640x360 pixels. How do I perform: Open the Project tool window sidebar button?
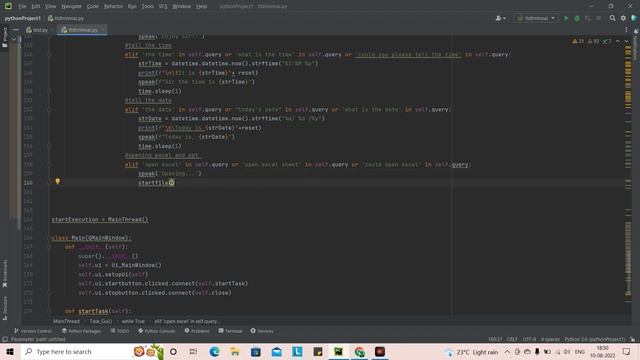pos(5,38)
